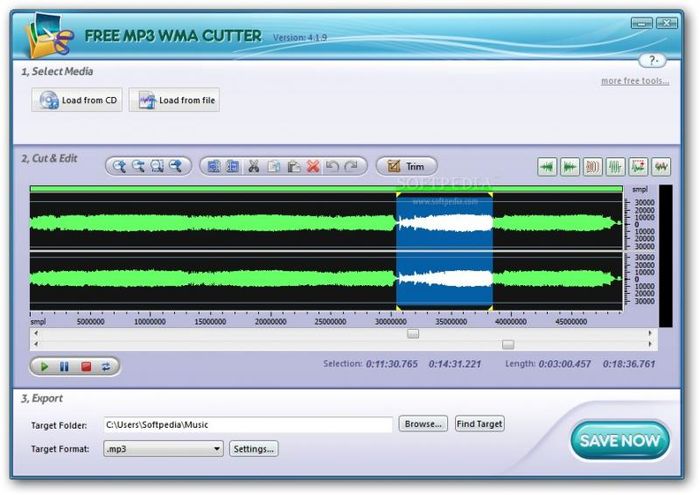Click the Undo arrow icon
Image resolution: width=700 pixels, height=495 pixels.
point(332,167)
